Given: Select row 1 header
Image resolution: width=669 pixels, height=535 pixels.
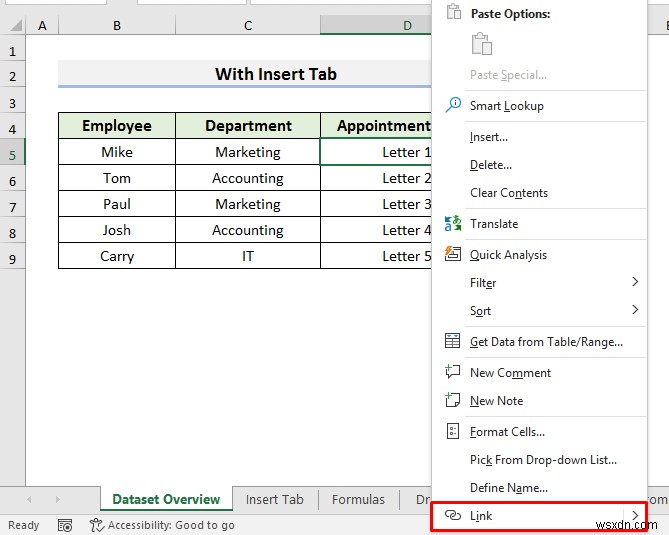Looking at the screenshot, I should [12, 52].
